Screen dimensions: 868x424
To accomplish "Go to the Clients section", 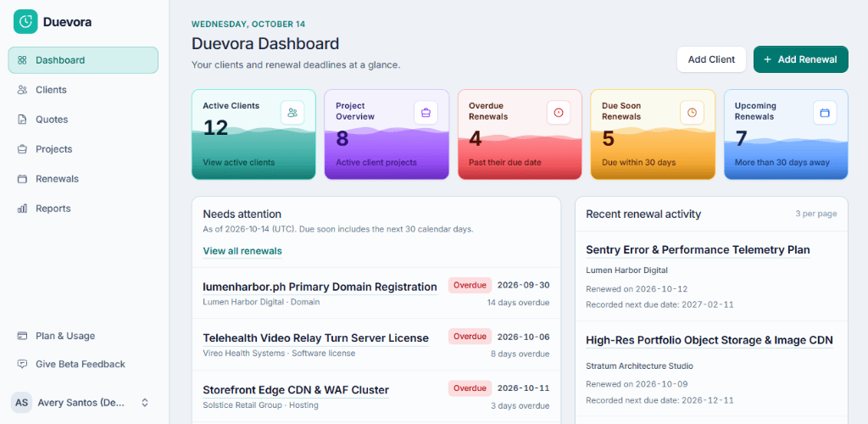I will pyautogui.click(x=83, y=90).
